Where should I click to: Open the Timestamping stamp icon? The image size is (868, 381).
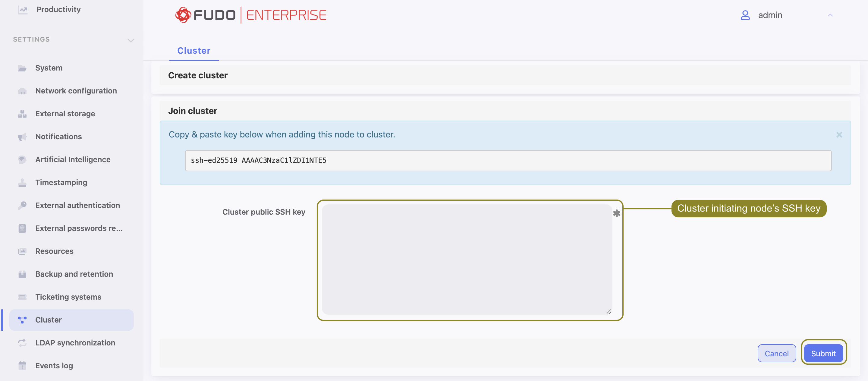pyautogui.click(x=22, y=183)
